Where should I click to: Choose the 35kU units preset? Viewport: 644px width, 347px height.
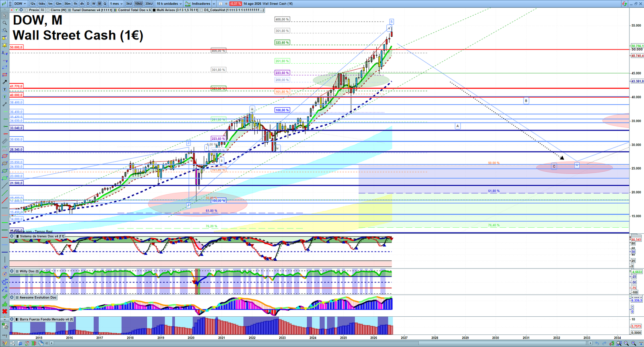149,4
